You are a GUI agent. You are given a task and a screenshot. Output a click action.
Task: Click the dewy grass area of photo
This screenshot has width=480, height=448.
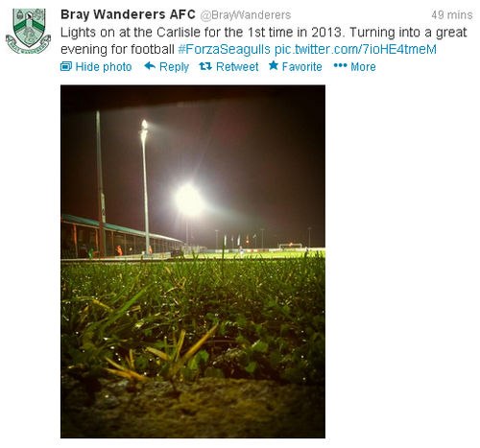[193, 319]
